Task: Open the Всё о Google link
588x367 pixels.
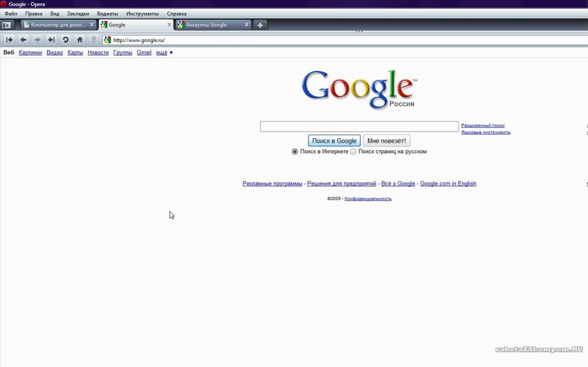Action: point(398,183)
